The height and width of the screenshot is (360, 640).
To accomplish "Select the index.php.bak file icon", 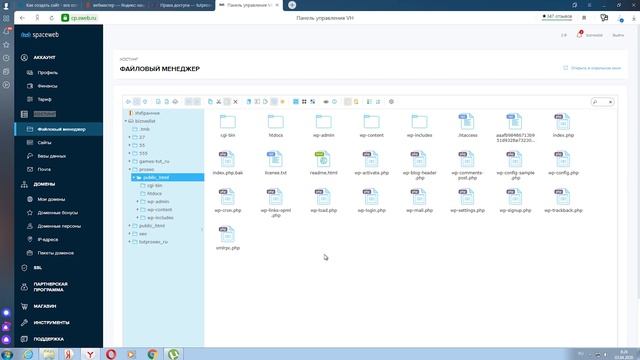I will [x=227, y=159].
